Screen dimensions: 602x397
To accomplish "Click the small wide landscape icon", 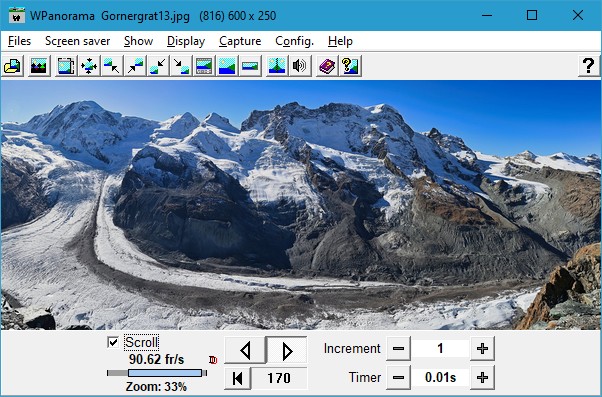I will click(x=250, y=66).
